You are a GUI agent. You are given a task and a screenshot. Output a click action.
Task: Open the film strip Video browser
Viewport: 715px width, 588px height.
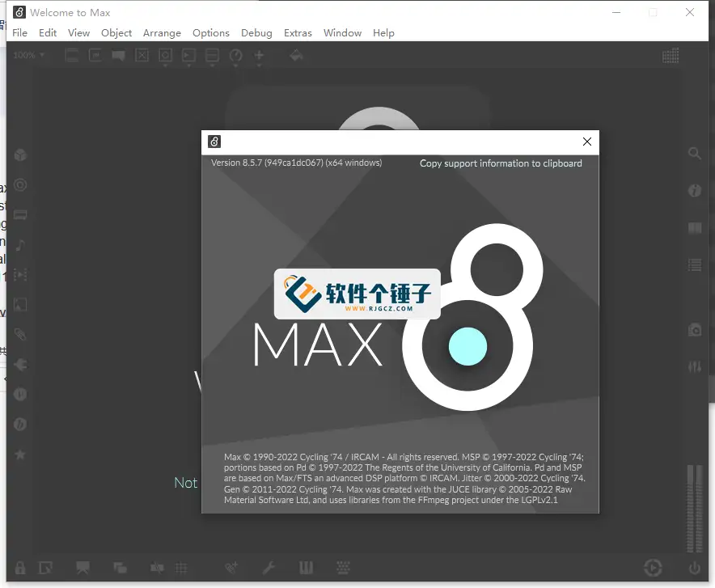20,275
